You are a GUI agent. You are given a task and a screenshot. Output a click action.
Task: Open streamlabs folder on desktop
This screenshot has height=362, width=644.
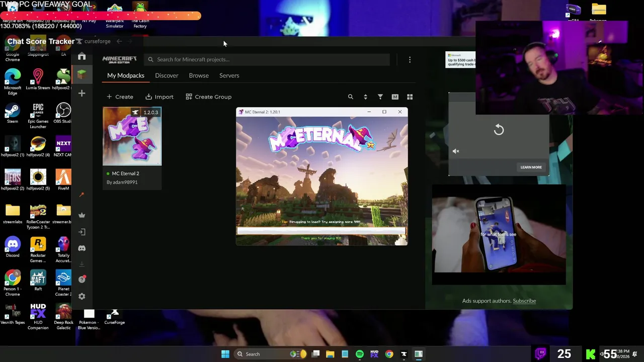click(x=13, y=214)
